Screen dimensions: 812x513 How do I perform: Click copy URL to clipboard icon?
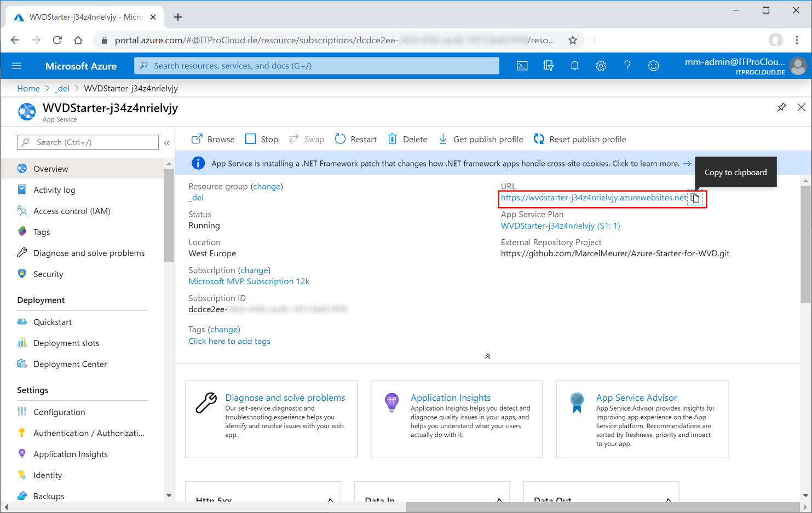[695, 198]
